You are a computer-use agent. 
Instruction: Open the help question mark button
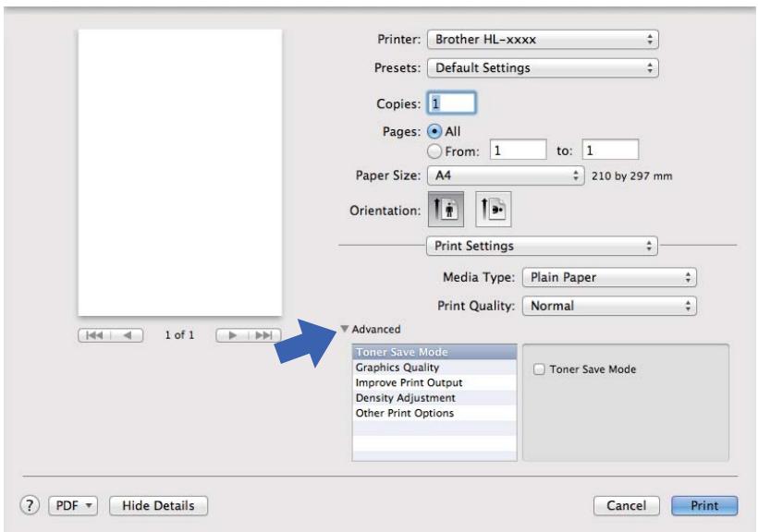click(30, 505)
